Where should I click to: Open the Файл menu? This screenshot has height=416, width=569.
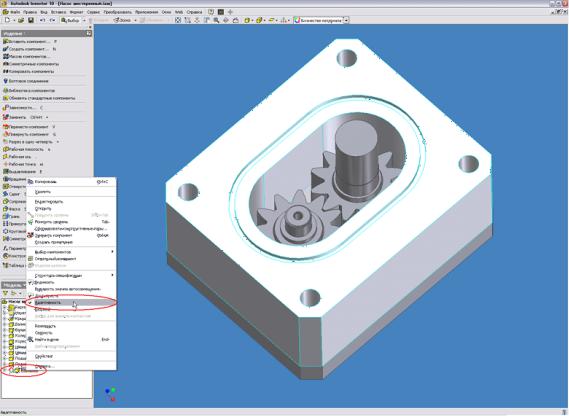pyautogui.click(x=15, y=12)
